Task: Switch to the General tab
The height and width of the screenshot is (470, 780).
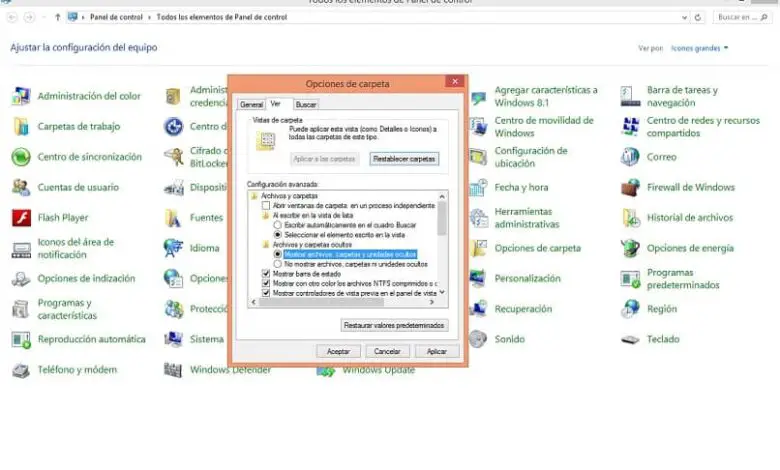Action: (x=251, y=104)
